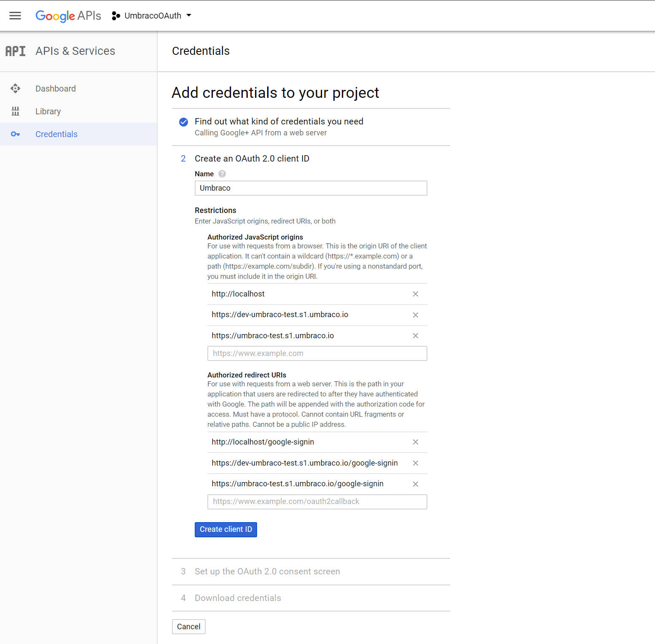Remove the http://localhost/google-signin redirect URI

416,442
